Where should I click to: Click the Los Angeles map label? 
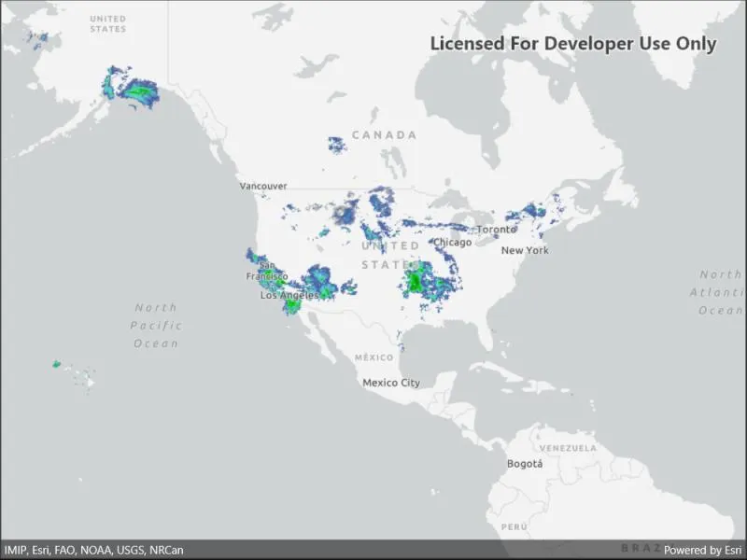289,295
